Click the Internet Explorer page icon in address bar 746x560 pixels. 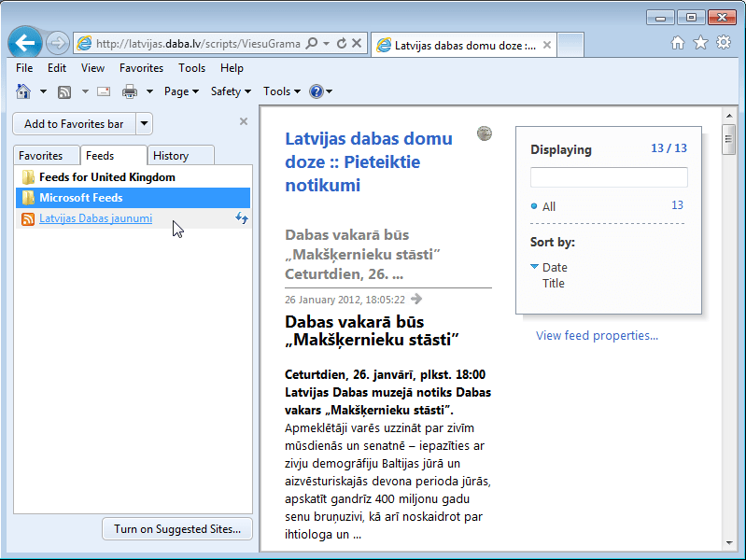click(x=84, y=43)
